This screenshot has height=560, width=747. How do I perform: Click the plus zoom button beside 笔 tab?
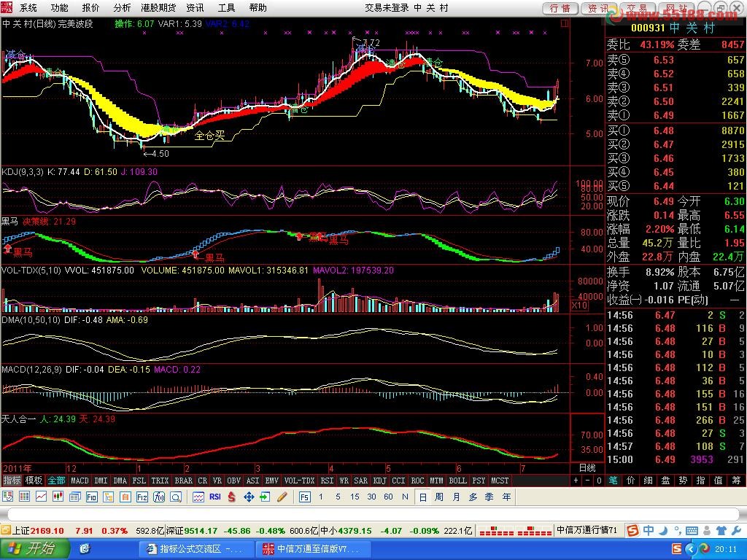click(576, 481)
